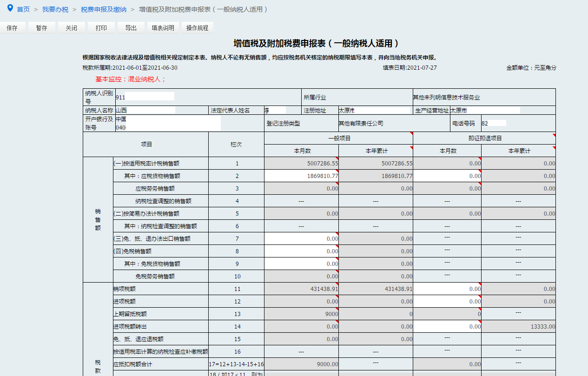Select 销项税额 一般项目 本月数 431438.91
The image size is (588, 376).
point(301,289)
